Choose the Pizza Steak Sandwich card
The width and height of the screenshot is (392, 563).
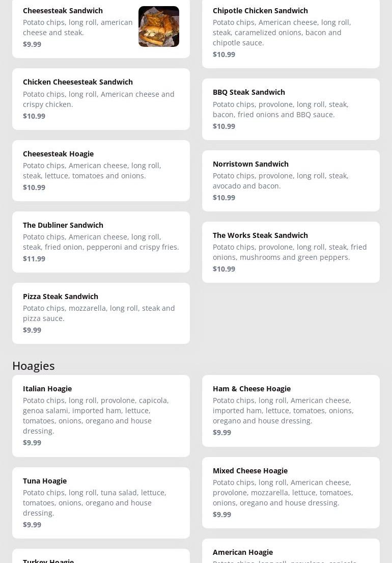pyautogui.click(x=101, y=313)
